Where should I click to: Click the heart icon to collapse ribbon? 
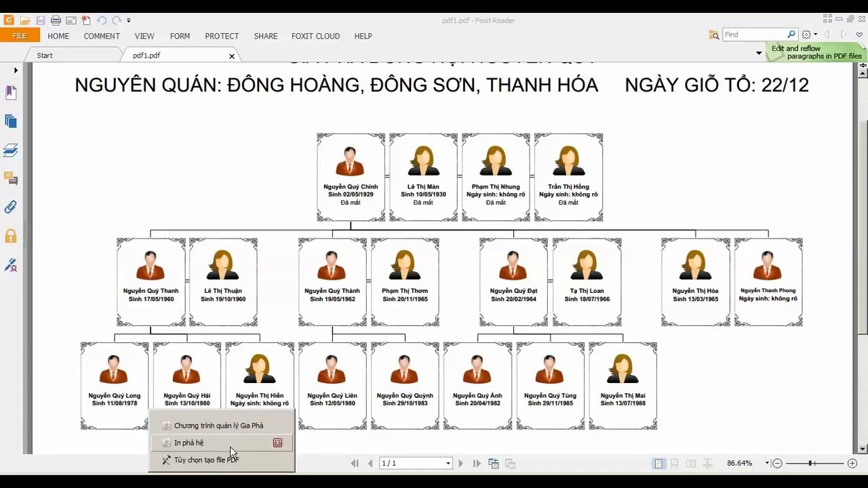coord(861,35)
